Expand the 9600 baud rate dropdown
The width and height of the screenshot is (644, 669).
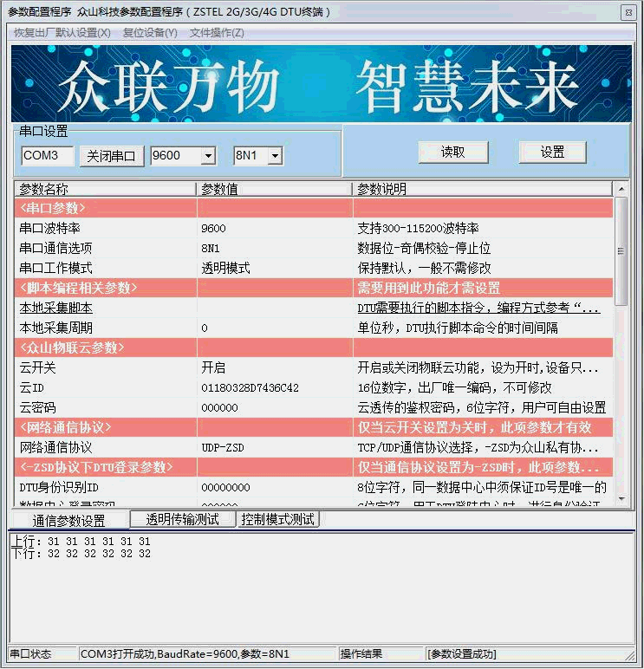click(208, 156)
